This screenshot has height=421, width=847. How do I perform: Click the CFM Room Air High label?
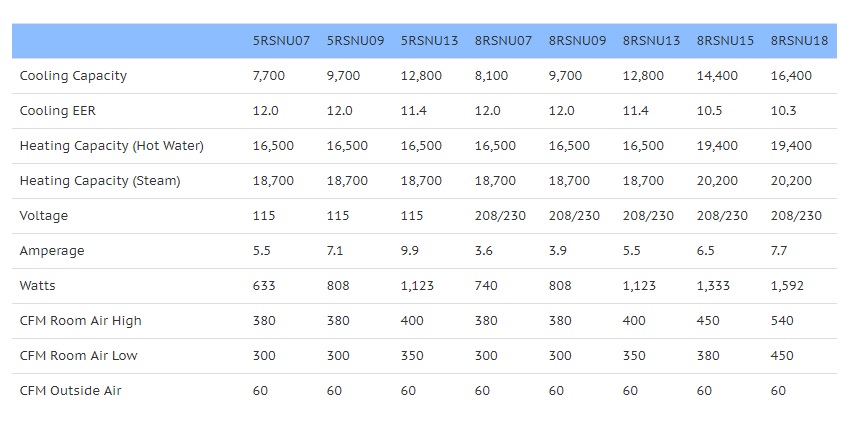(x=80, y=321)
